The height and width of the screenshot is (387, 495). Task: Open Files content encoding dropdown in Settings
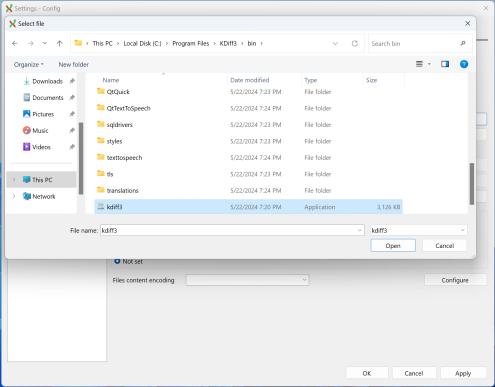247,280
